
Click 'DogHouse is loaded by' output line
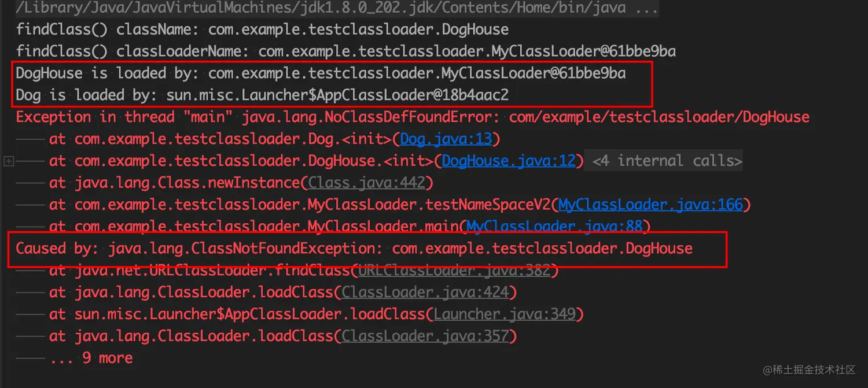pyautogui.click(x=321, y=73)
